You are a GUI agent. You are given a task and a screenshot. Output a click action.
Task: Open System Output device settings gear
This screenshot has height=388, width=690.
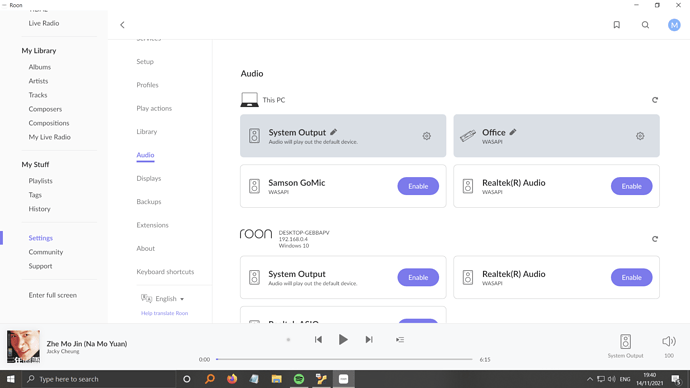pyautogui.click(x=426, y=136)
